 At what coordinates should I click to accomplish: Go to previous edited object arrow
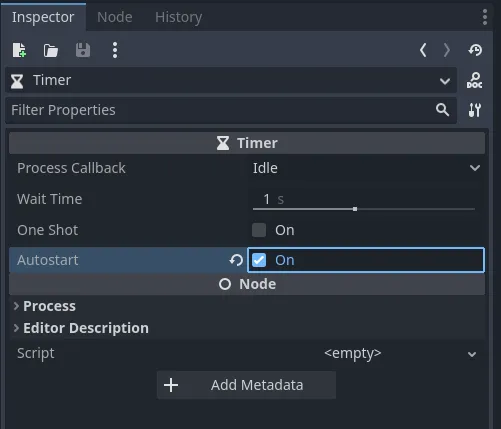point(423,50)
